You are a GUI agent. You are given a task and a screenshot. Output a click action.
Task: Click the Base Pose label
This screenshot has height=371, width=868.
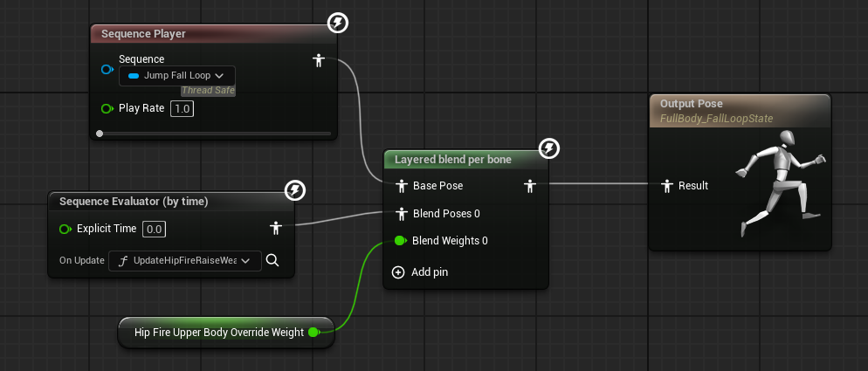coord(437,186)
